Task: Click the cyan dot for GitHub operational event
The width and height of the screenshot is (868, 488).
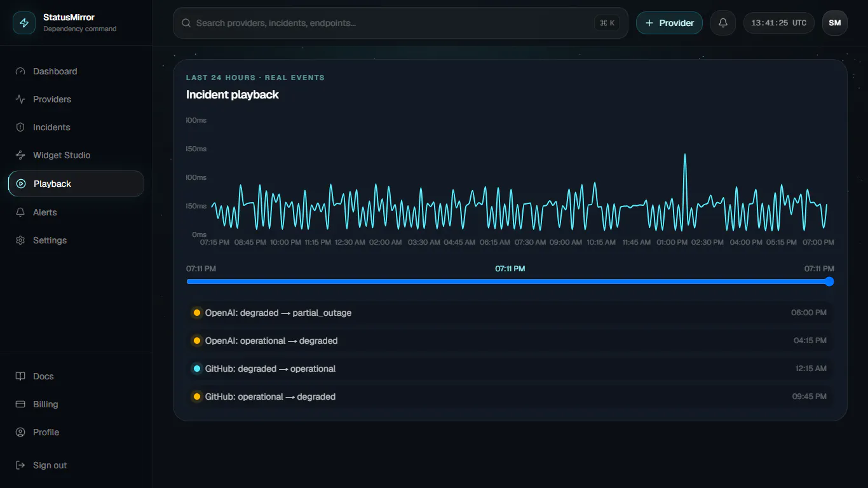Action: (x=197, y=369)
